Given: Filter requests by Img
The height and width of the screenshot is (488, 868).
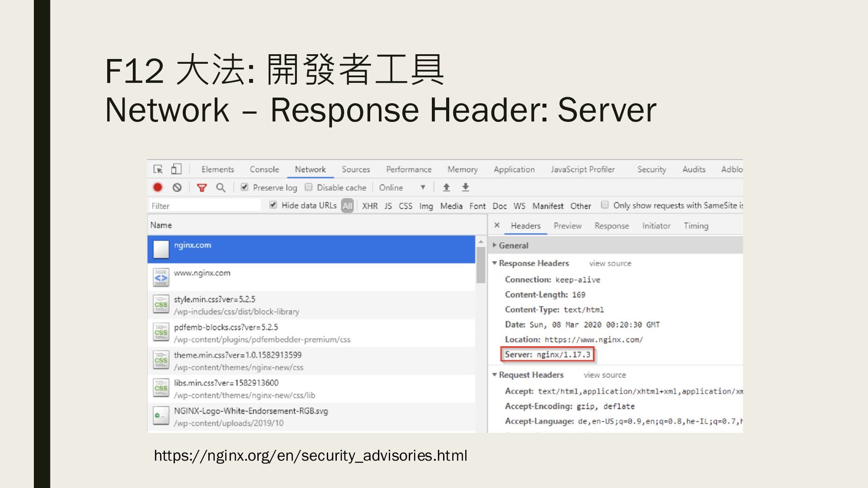Looking at the screenshot, I should tap(426, 206).
